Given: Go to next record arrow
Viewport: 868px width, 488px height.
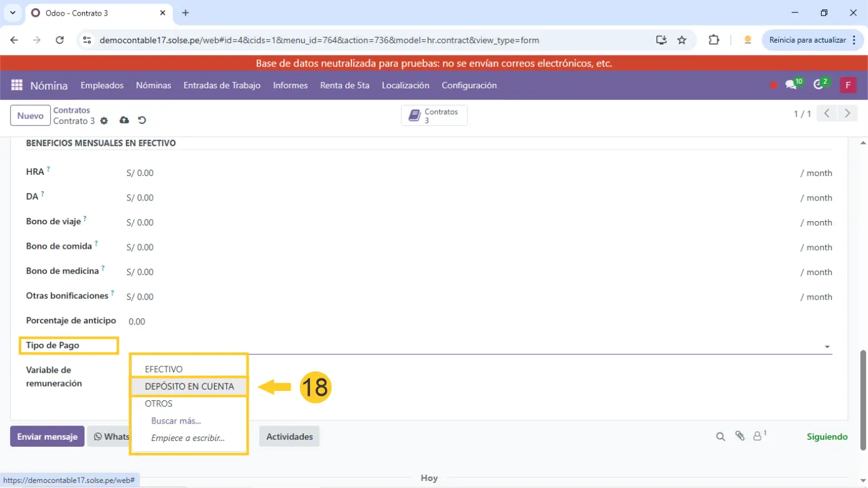Looking at the screenshot, I should 847,113.
